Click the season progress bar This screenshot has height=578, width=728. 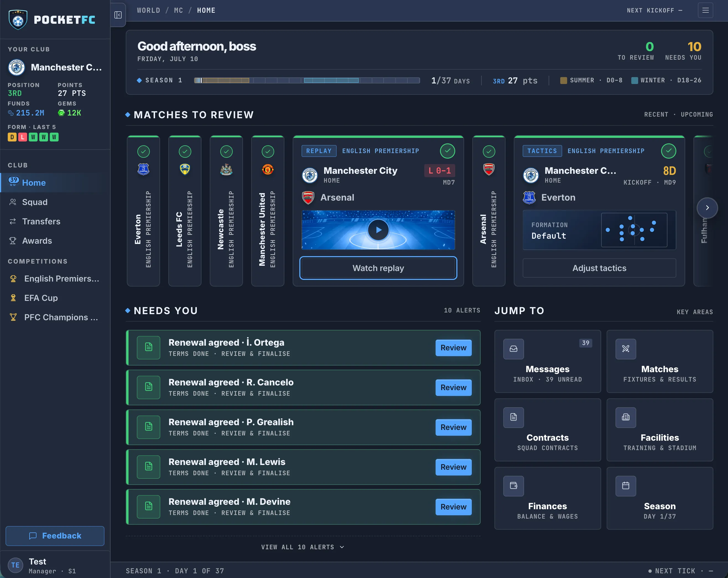(x=307, y=80)
